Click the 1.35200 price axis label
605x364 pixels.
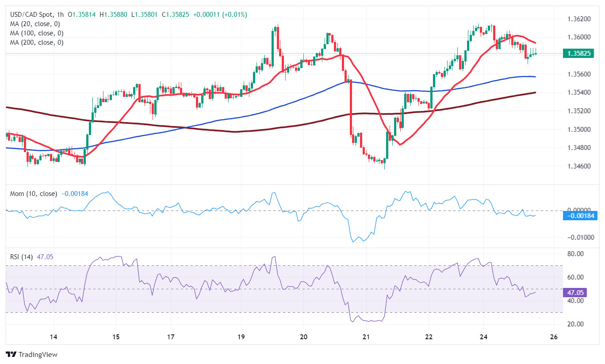pos(579,111)
